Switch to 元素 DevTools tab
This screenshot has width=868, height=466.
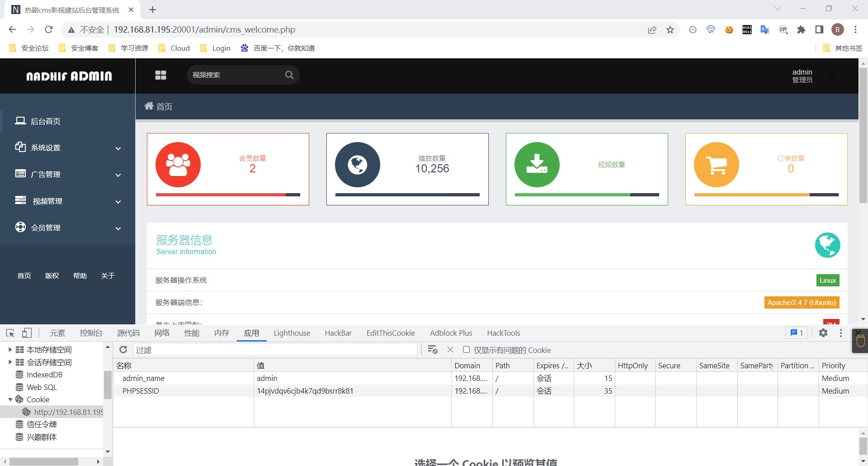(x=57, y=333)
